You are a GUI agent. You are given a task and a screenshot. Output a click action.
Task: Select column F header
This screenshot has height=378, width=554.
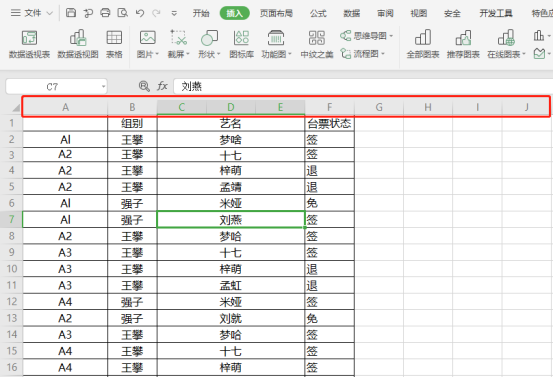329,107
